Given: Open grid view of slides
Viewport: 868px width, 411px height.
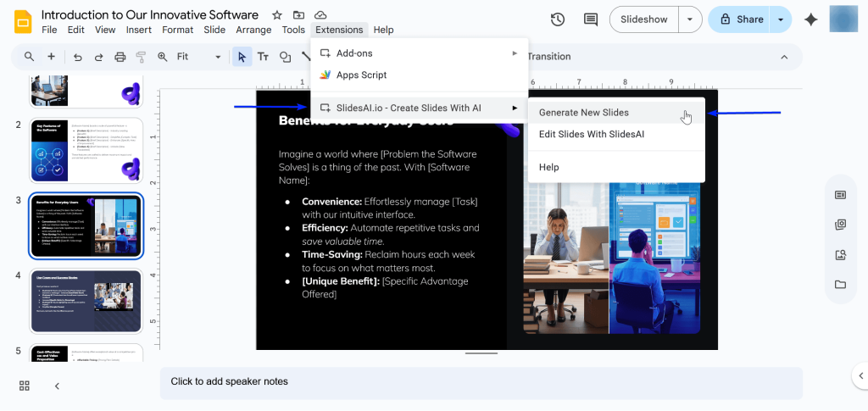Looking at the screenshot, I should point(25,386).
